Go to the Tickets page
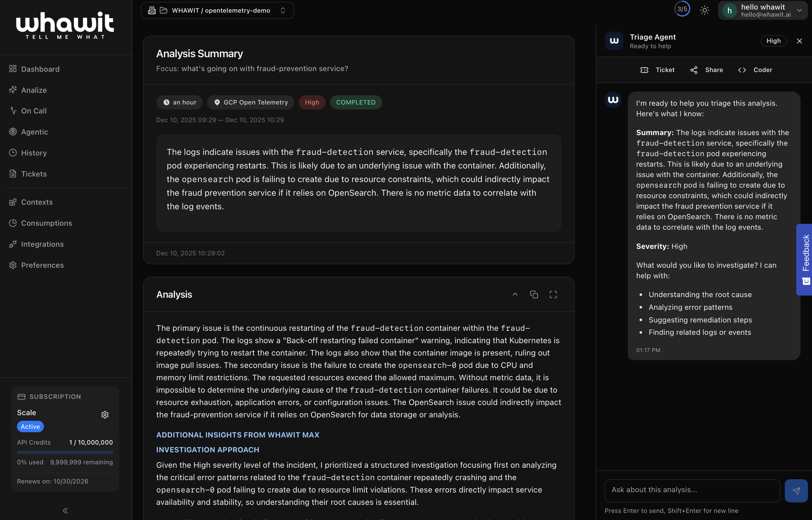812x520 pixels. point(34,174)
